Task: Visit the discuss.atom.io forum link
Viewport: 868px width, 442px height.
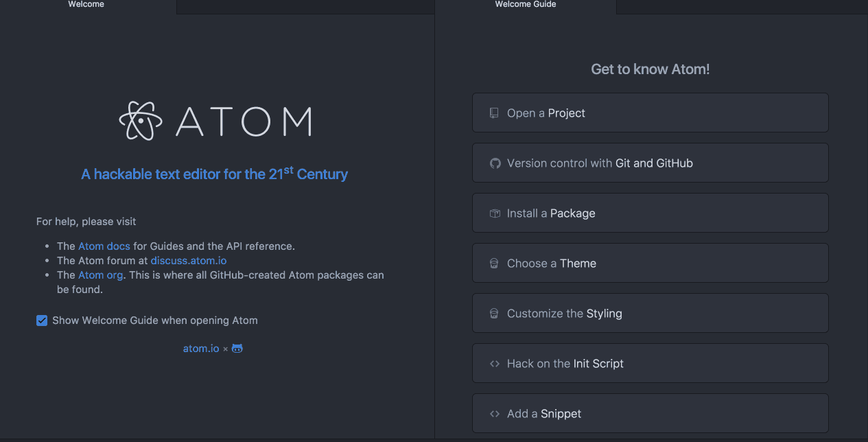Action: [x=189, y=261]
